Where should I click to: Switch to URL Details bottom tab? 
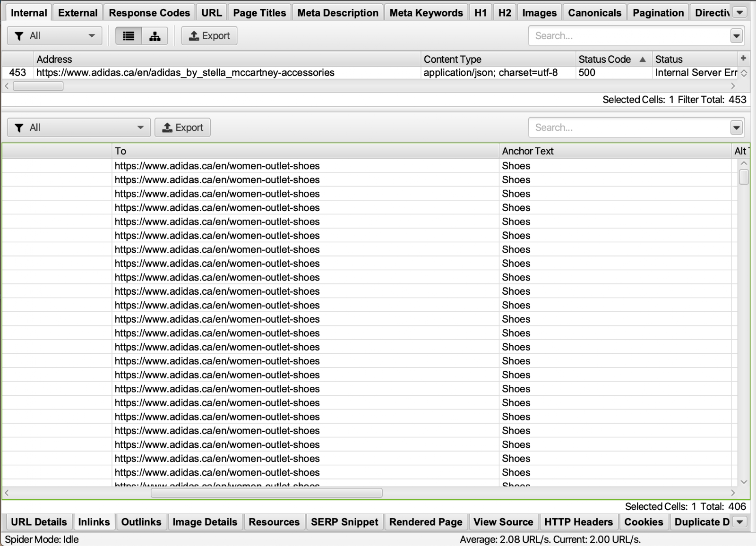[39, 522]
